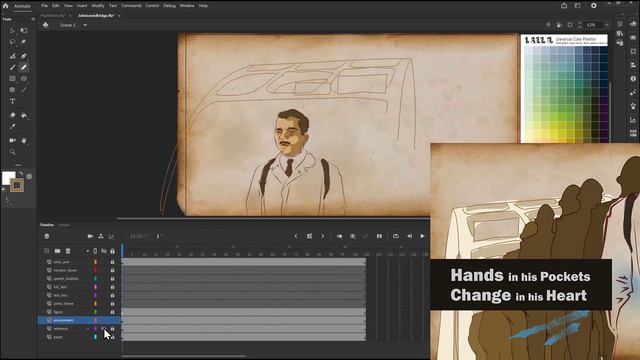Viewport: 640px width, 360px height.
Task: Select the Classic Brush tool
Action: point(12,67)
